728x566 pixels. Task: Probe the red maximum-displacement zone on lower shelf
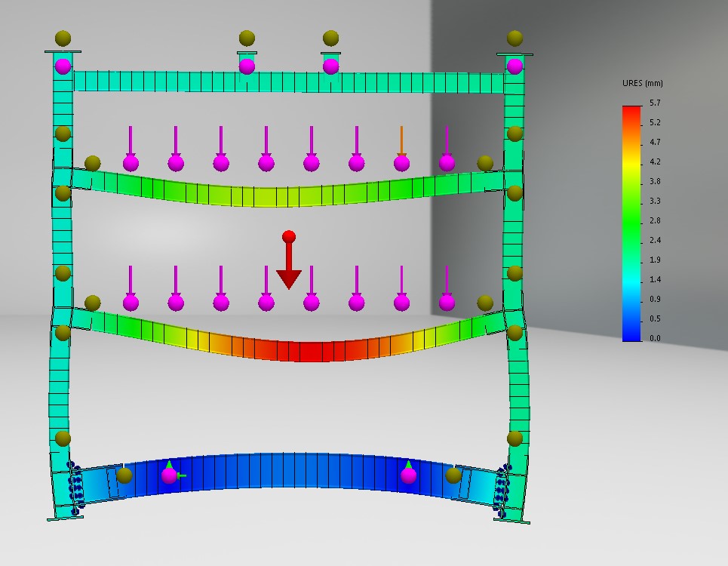click(x=309, y=351)
